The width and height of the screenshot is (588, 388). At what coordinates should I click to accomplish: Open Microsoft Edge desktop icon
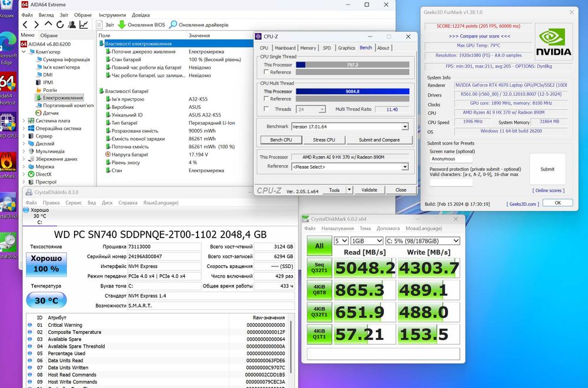[x=8, y=42]
